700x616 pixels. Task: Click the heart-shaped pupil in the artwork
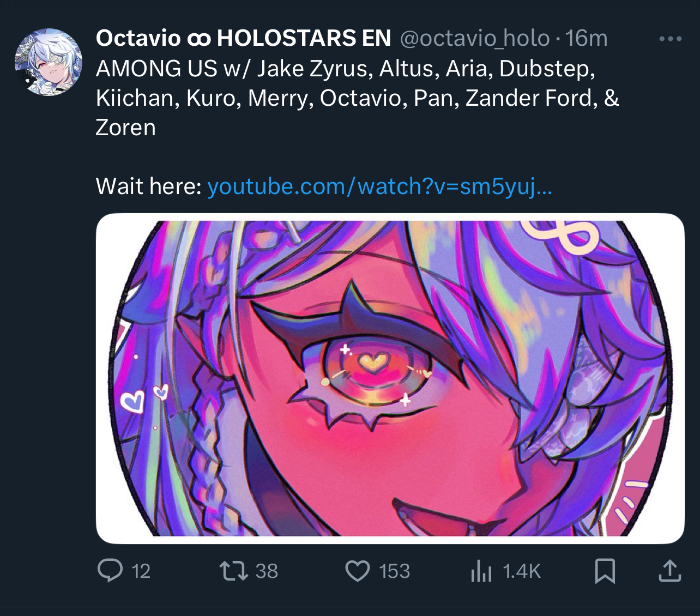[373, 362]
